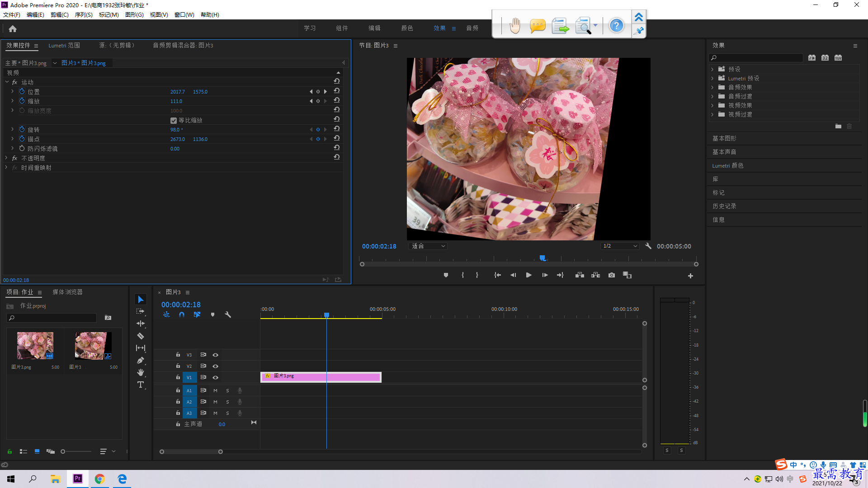The image size is (868, 488).
Task: Open timeline display settings wrench
Action: (228, 314)
